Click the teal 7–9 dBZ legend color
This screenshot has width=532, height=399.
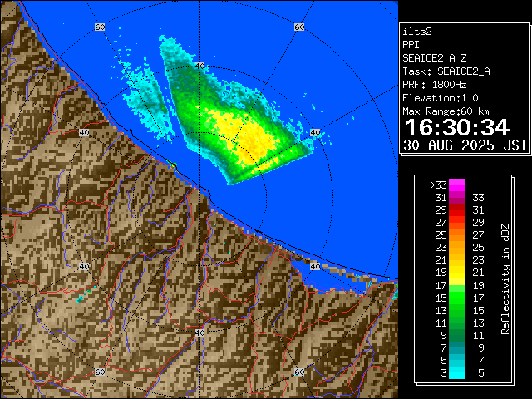[x=457, y=347]
